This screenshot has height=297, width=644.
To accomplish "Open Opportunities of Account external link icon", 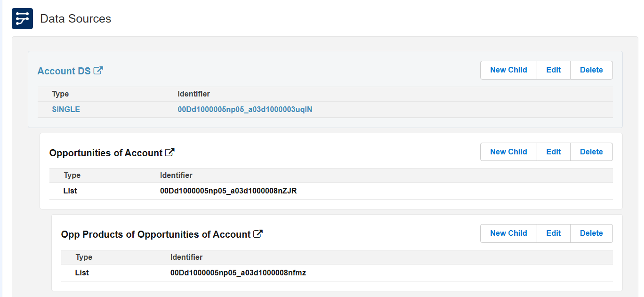I will [x=170, y=152].
